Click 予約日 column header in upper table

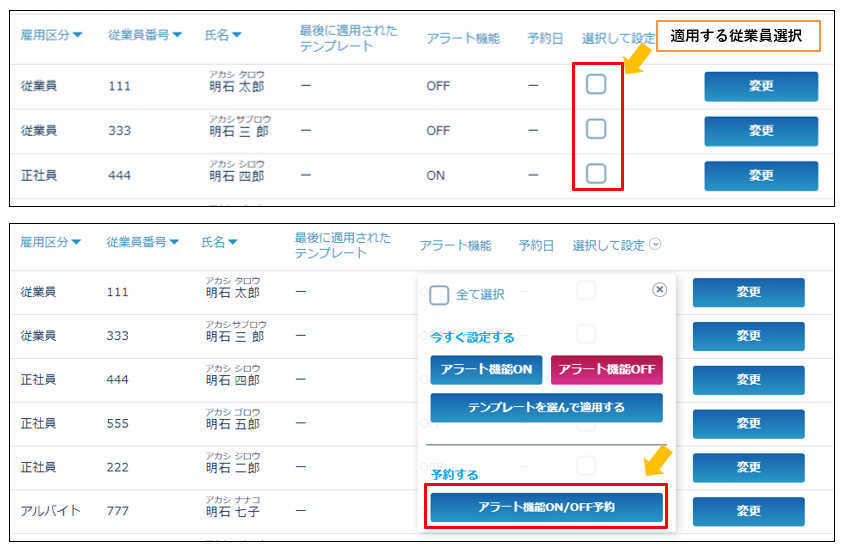pyautogui.click(x=545, y=39)
